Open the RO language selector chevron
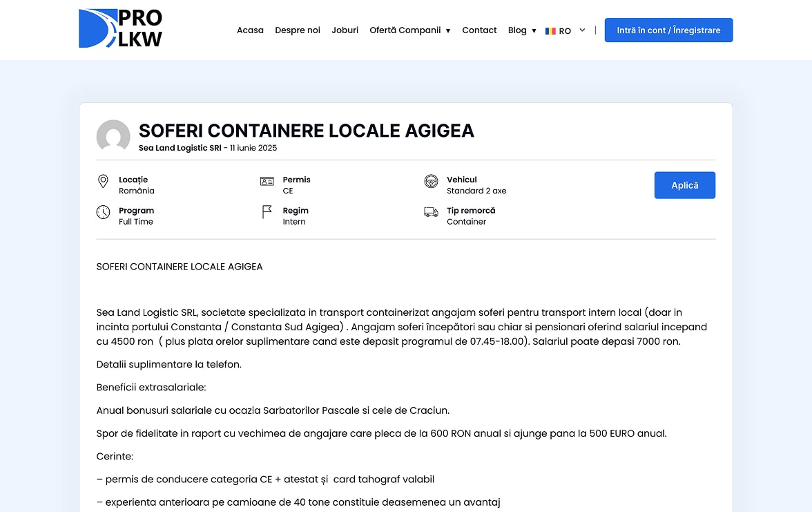The width and height of the screenshot is (812, 512). [x=582, y=30]
